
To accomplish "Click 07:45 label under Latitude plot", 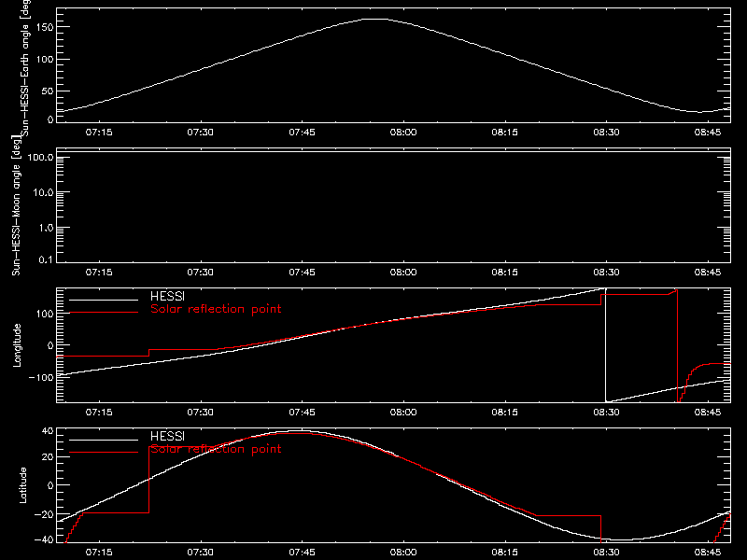I will click(x=302, y=552).
